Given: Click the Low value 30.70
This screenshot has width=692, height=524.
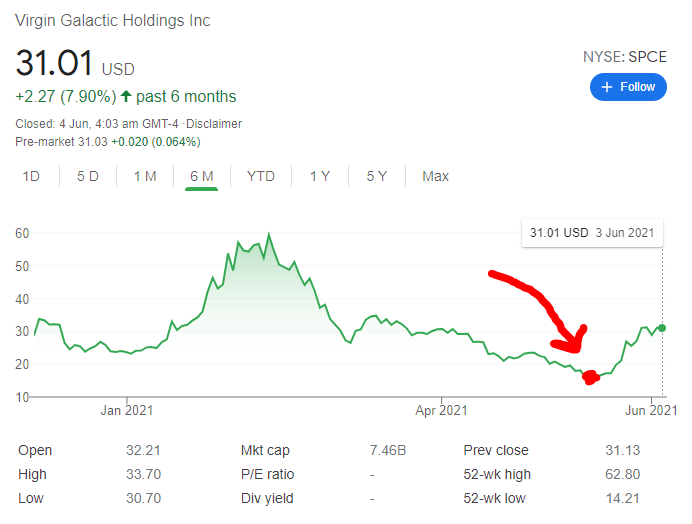Looking at the screenshot, I should tap(143, 498).
